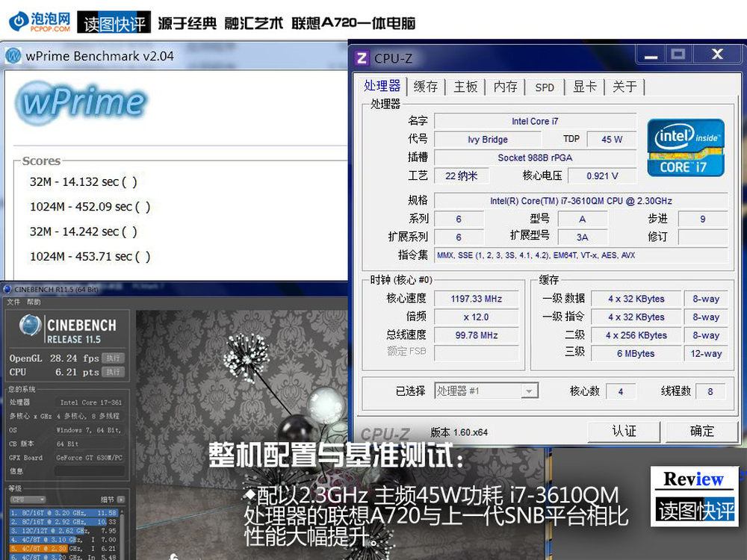The width and height of the screenshot is (747, 560).
Task: Click the 确定 button in CPU-Z
Action: click(701, 432)
